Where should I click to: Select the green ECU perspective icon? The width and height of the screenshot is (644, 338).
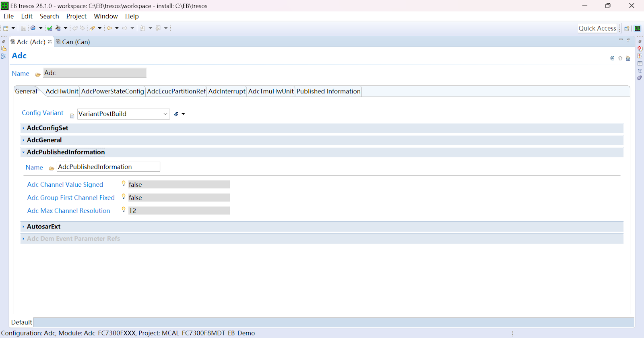click(638, 29)
